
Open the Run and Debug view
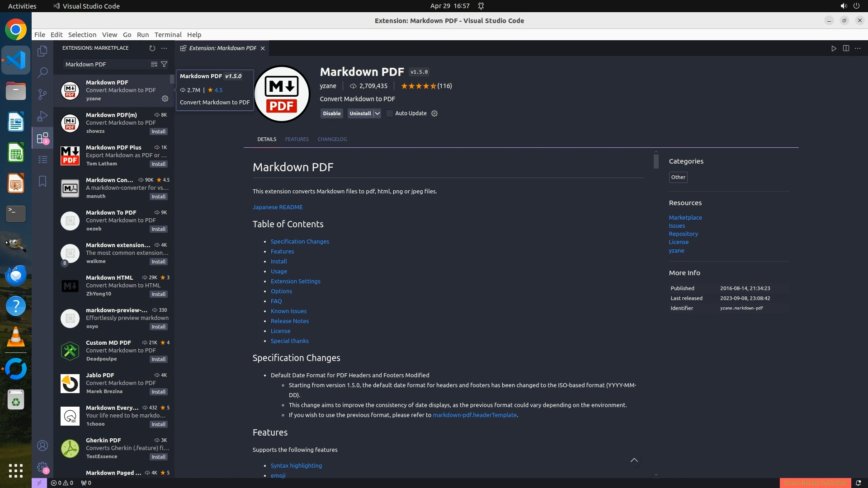tap(42, 116)
